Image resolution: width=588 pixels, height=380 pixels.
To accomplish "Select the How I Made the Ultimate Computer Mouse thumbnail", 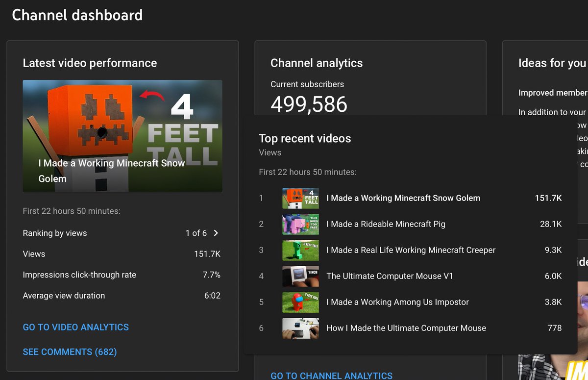I will (x=300, y=328).
